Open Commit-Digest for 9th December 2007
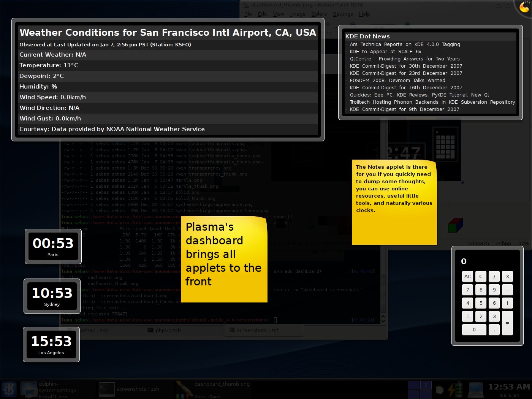 pyautogui.click(x=405, y=109)
